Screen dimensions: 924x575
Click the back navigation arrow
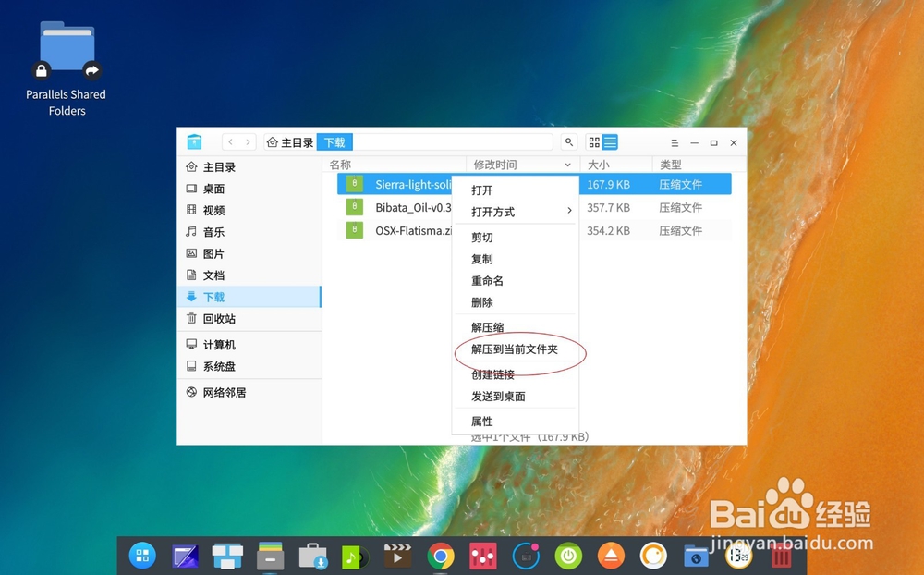pyautogui.click(x=230, y=141)
